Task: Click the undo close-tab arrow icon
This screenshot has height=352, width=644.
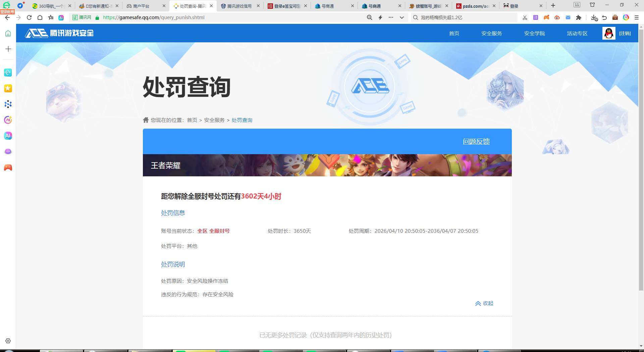Action: (x=604, y=17)
